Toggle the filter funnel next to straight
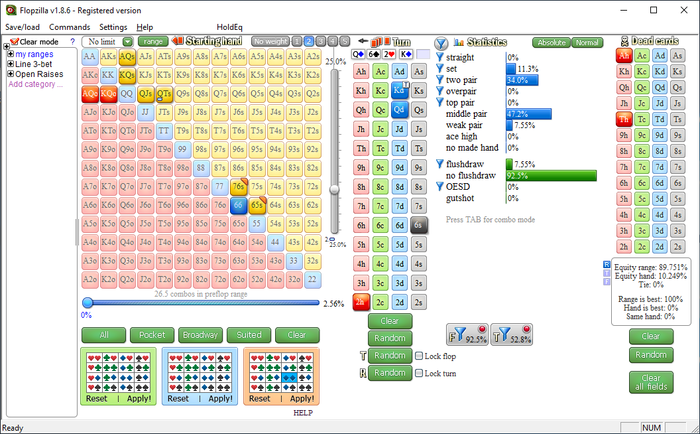This screenshot has width=700, height=434. point(440,57)
